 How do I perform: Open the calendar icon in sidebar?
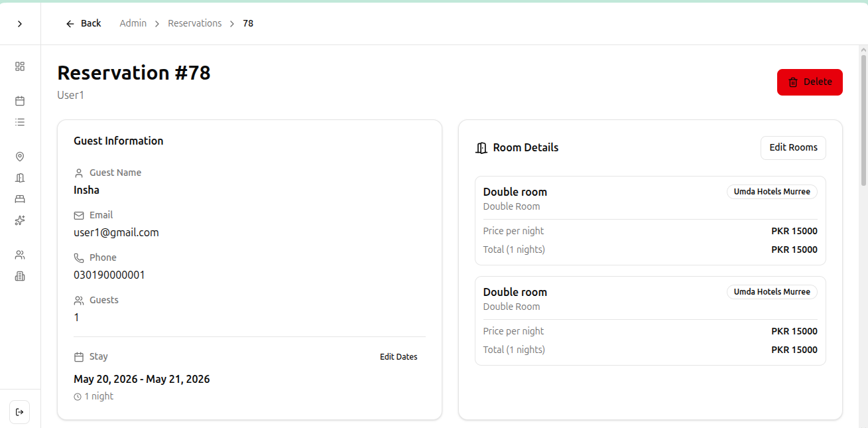coord(20,101)
